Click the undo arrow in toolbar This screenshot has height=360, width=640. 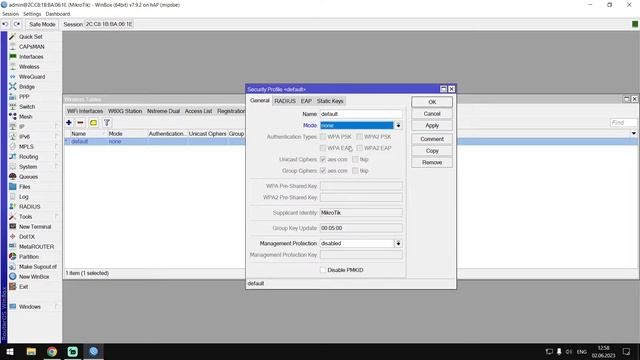coord(5,24)
